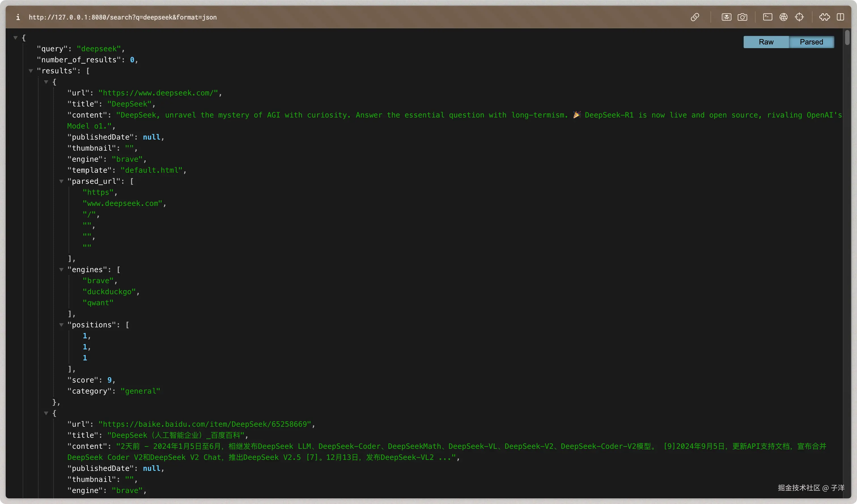This screenshot has height=504, width=857.
Task: Collapse the "results" array
Action: [31, 71]
